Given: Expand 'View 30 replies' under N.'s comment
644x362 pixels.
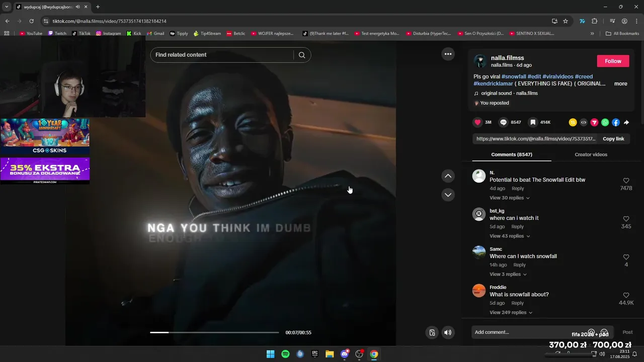Looking at the screenshot, I should coord(510,198).
